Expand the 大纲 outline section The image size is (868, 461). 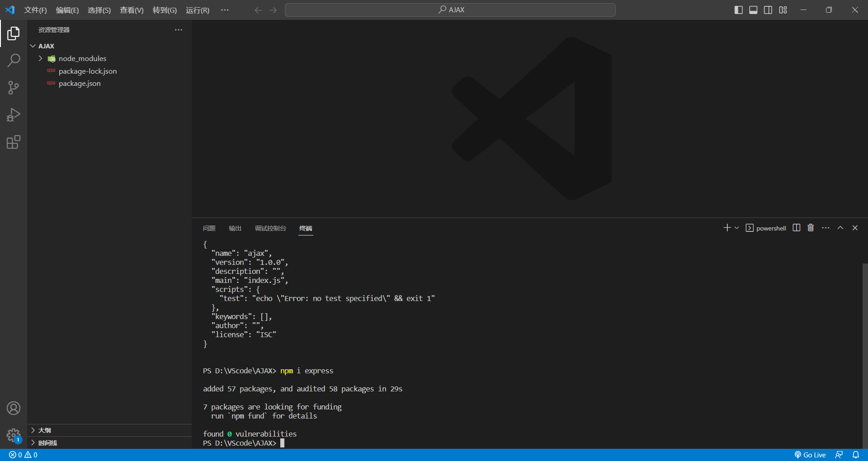coord(109,430)
